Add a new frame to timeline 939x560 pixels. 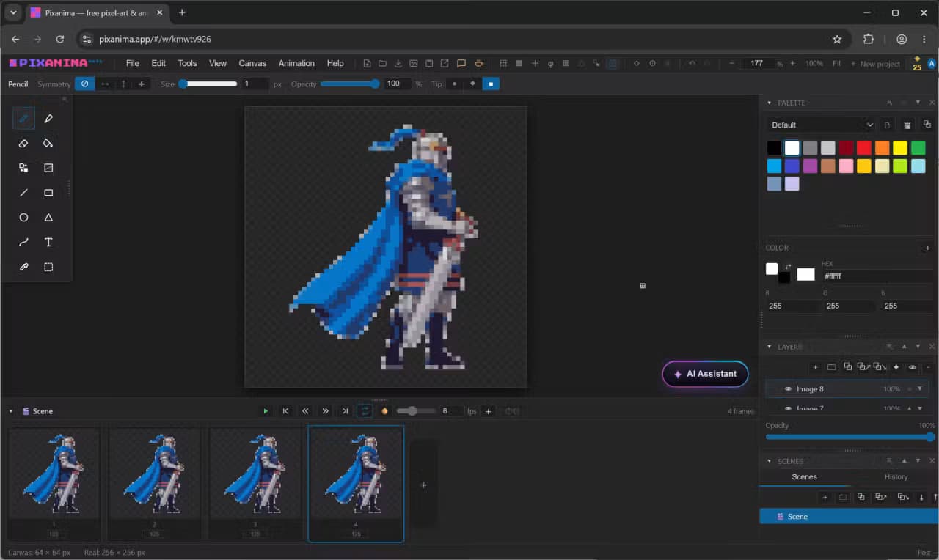coord(423,485)
